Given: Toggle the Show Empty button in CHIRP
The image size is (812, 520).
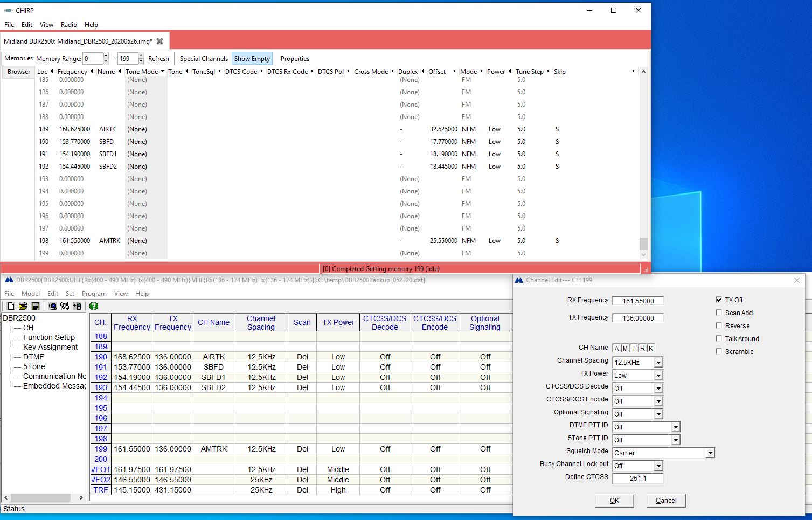Looking at the screenshot, I should [252, 59].
